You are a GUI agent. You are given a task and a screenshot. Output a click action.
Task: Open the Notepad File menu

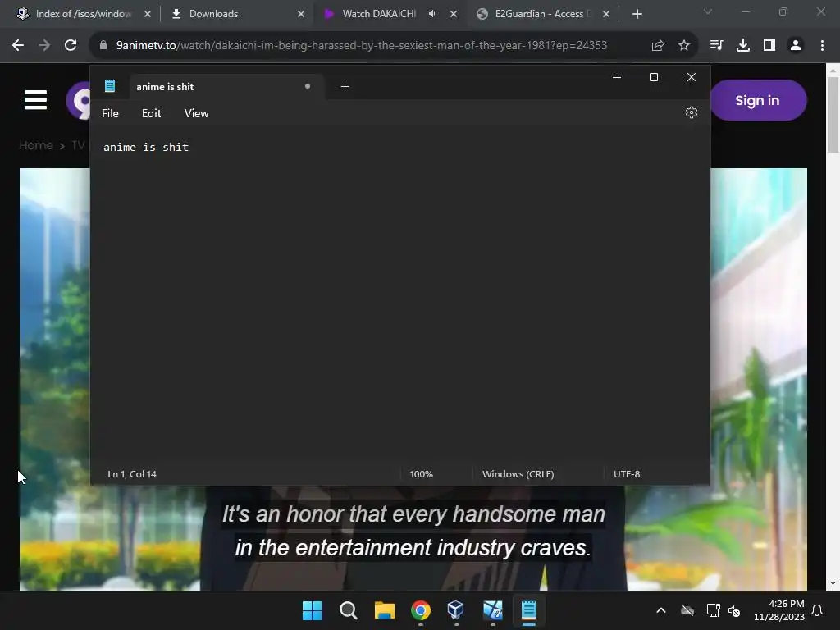pyautogui.click(x=111, y=113)
